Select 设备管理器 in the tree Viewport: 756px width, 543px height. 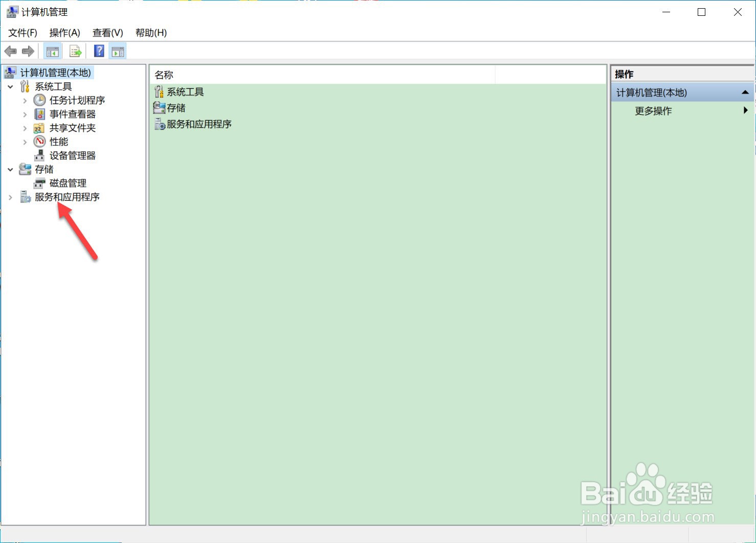pyautogui.click(x=73, y=155)
